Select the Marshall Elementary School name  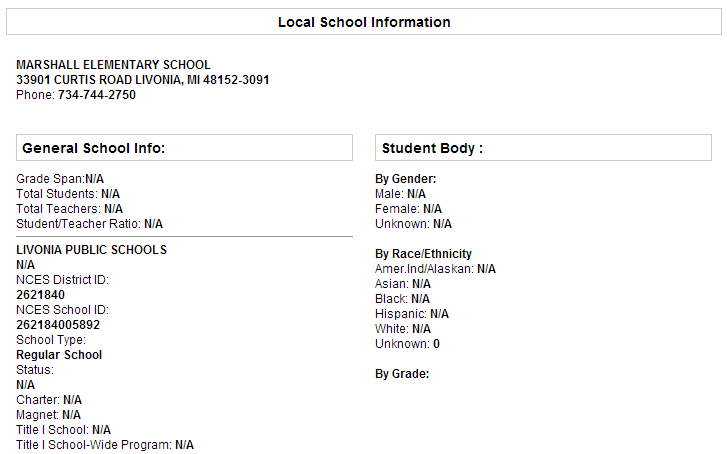[113, 64]
